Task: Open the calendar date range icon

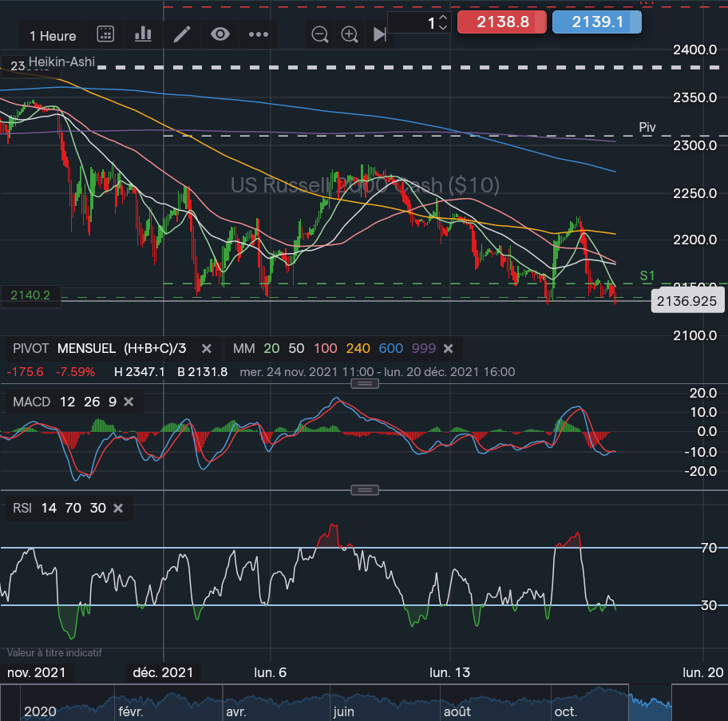Action: [x=105, y=34]
